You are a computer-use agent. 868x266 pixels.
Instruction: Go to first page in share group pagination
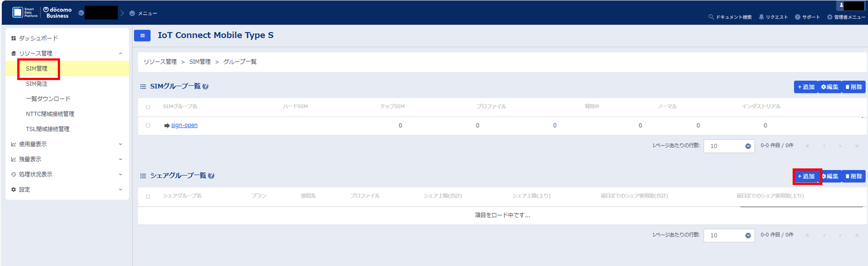[807, 235]
